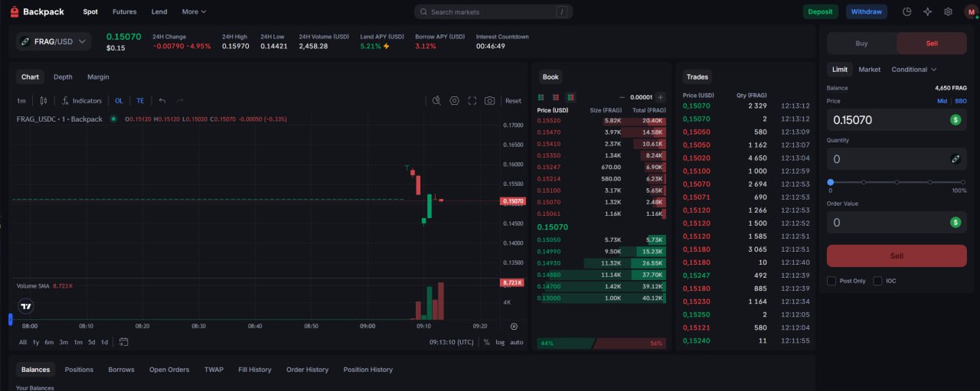Click the swap icon in Quantity field

(x=955, y=158)
